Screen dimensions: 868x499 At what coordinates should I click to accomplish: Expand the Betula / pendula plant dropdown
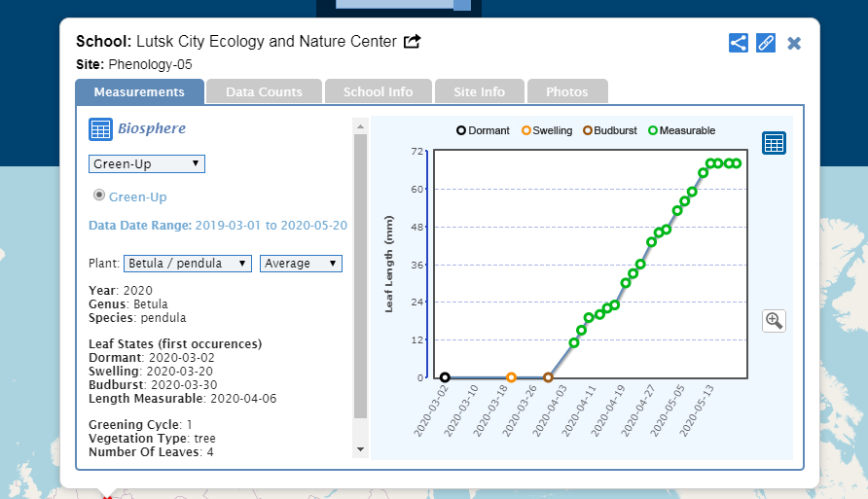pyautogui.click(x=188, y=264)
